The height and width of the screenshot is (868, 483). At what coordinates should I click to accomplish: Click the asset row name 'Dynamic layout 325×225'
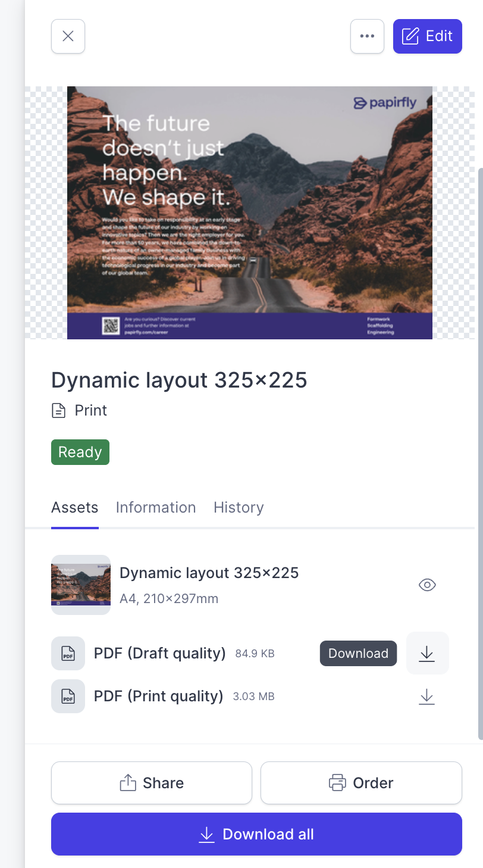(x=209, y=573)
